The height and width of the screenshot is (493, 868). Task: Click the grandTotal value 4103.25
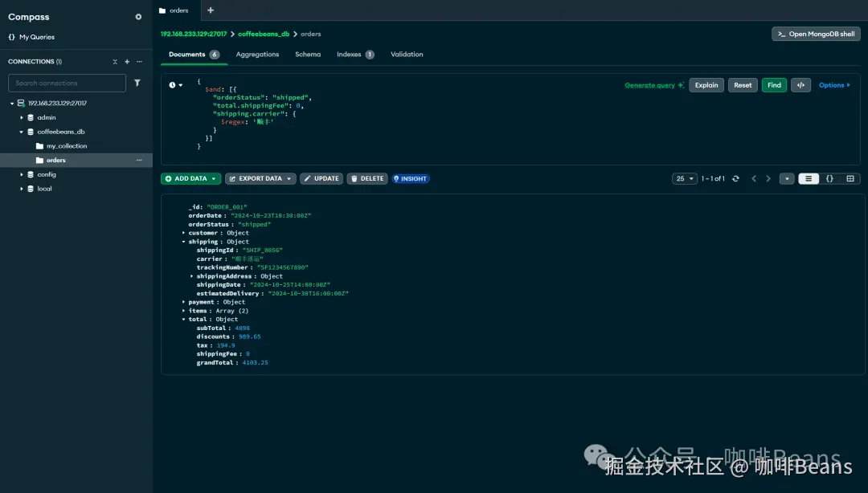256,363
